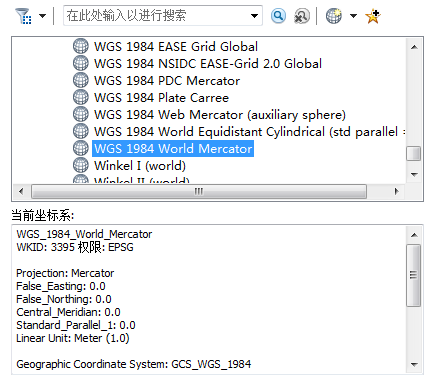Click globe icon beside WGS 1984 PDC Mercator

click(x=81, y=80)
